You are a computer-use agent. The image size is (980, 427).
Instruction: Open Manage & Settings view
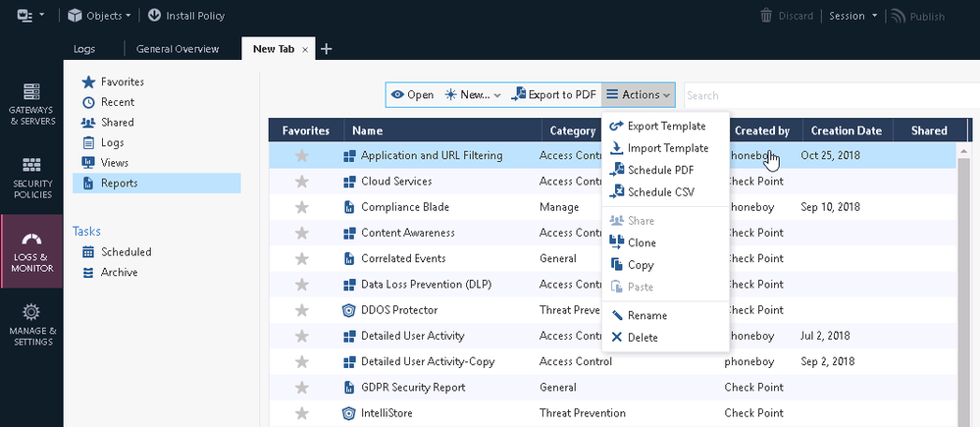[x=31, y=325]
